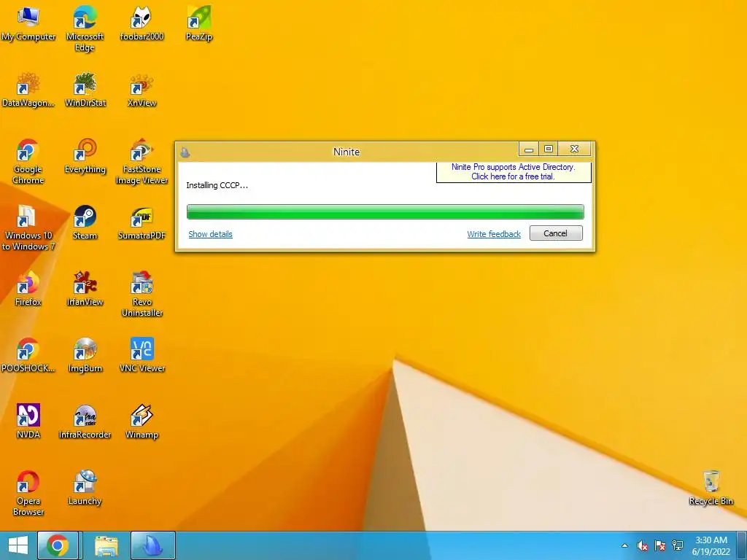Select the DataWagon desktop shortcut
747x560 pixels.
pos(28,90)
